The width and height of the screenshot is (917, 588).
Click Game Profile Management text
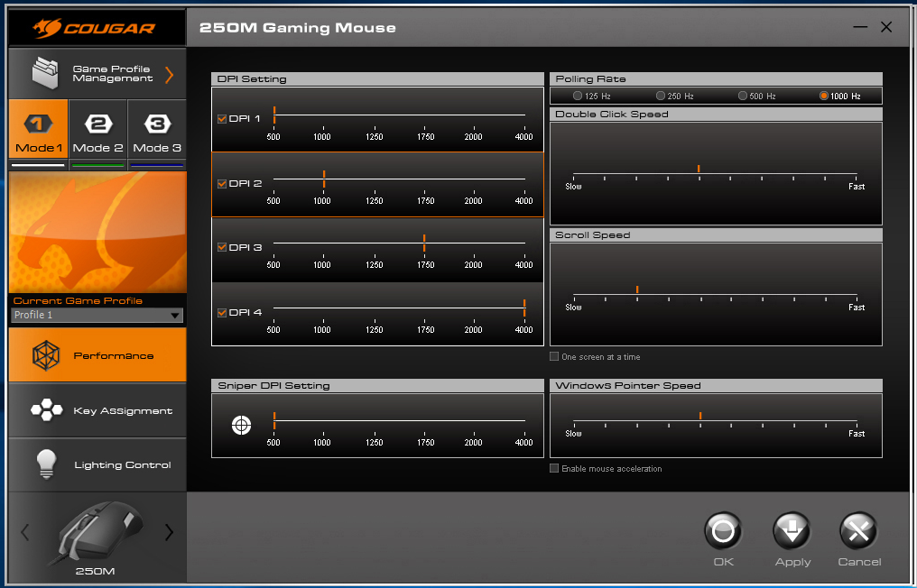(x=112, y=74)
